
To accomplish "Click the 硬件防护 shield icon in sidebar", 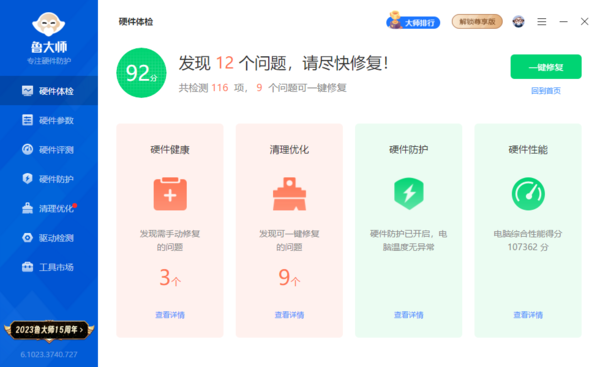I will point(27,179).
